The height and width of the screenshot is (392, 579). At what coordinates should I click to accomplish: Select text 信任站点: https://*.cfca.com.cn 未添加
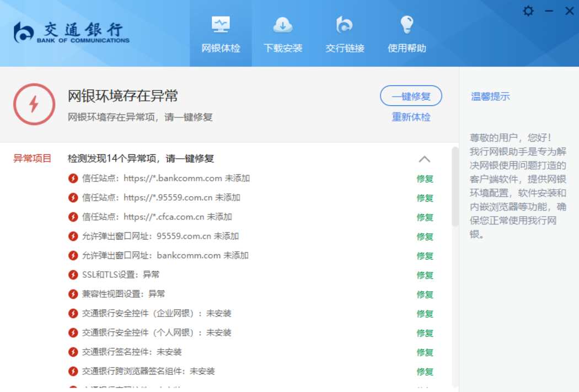157,217
